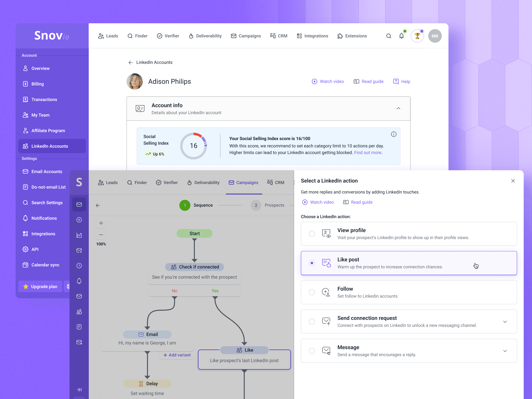Open the Finder menu in top navigation

point(137,36)
